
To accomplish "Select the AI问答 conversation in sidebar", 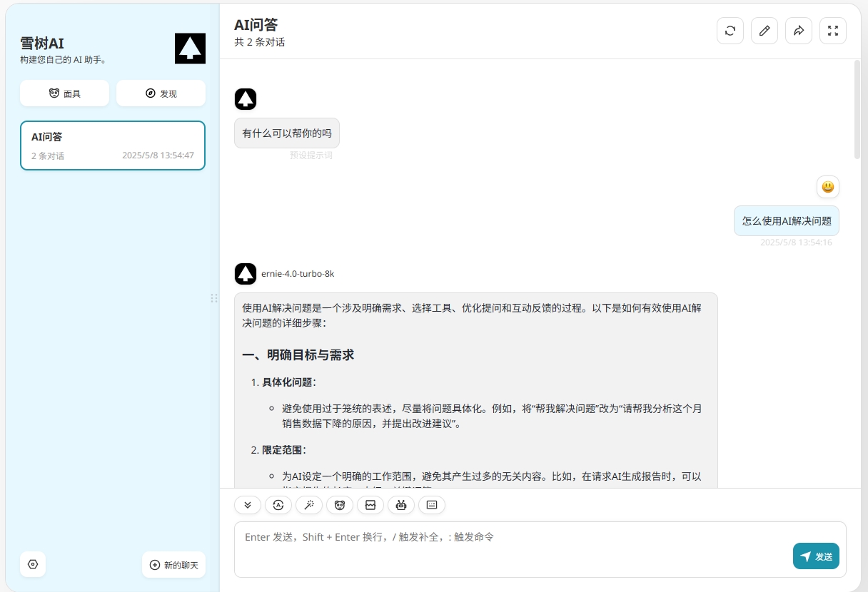I will click(113, 146).
